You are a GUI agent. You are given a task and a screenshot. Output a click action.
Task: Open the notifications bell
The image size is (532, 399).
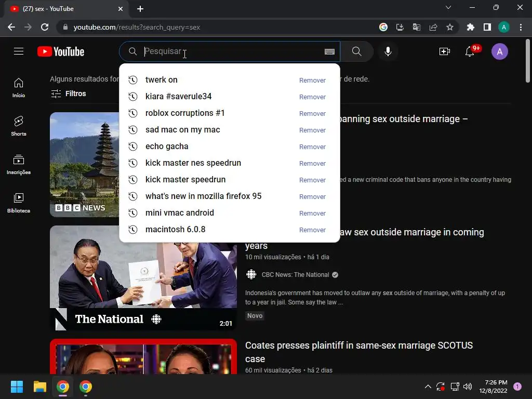click(470, 51)
